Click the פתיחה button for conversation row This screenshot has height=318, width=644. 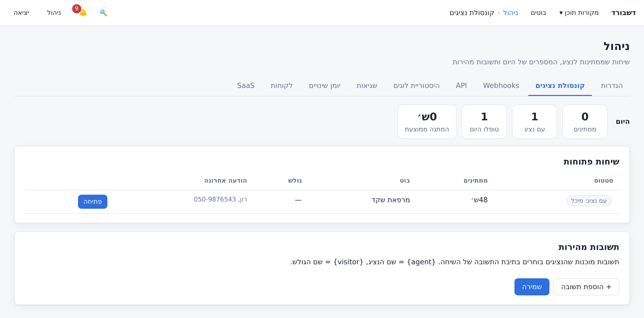[x=93, y=202]
